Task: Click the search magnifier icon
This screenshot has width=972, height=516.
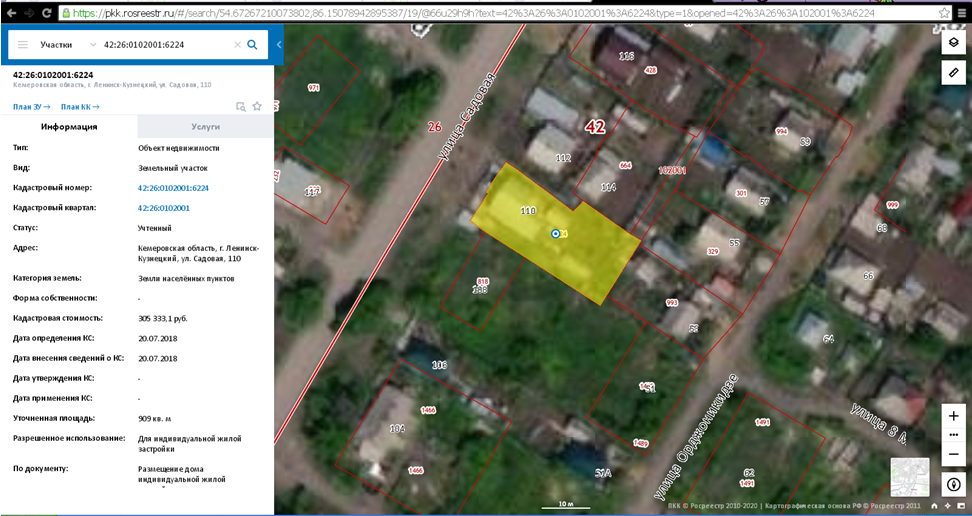Action: pos(252,45)
